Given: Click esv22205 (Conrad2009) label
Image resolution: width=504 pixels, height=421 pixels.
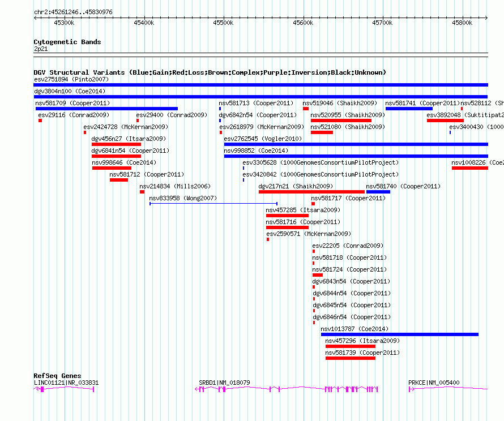Looking at the screenshot, I should tap(348, 246).
